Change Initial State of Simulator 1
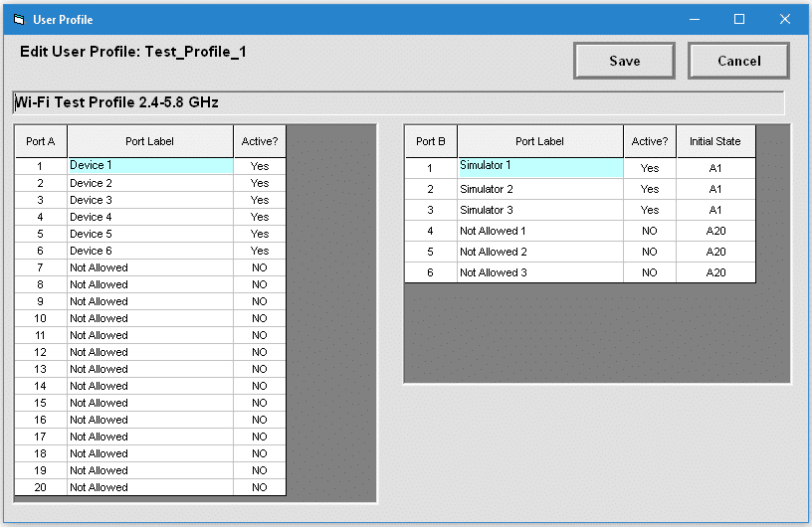Screen dimensions: 812x527 point(715,168)
